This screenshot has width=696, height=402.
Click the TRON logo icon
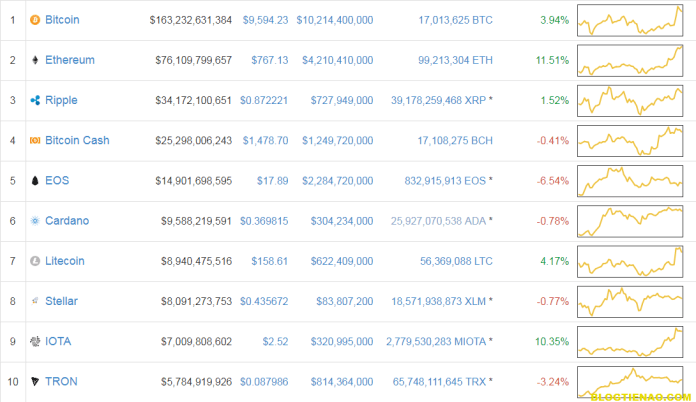[x=35, y=381]
